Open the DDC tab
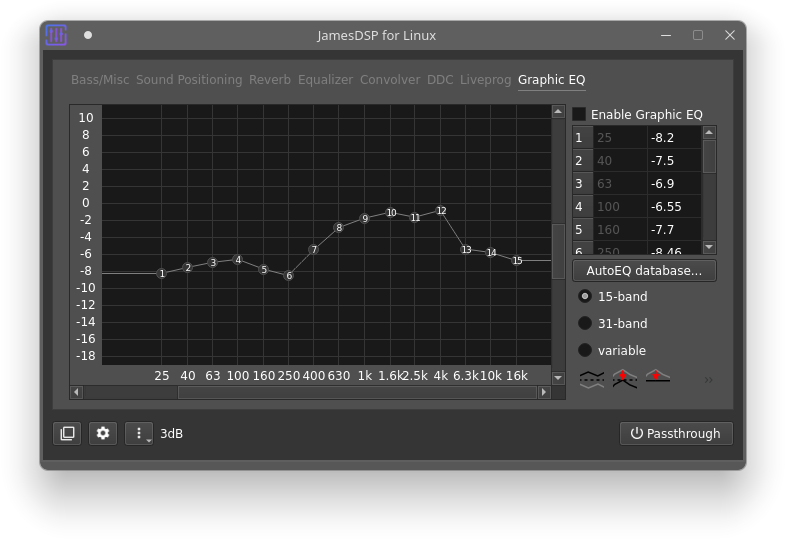Screen dimensions: 786x540 [x=440, y=80]
